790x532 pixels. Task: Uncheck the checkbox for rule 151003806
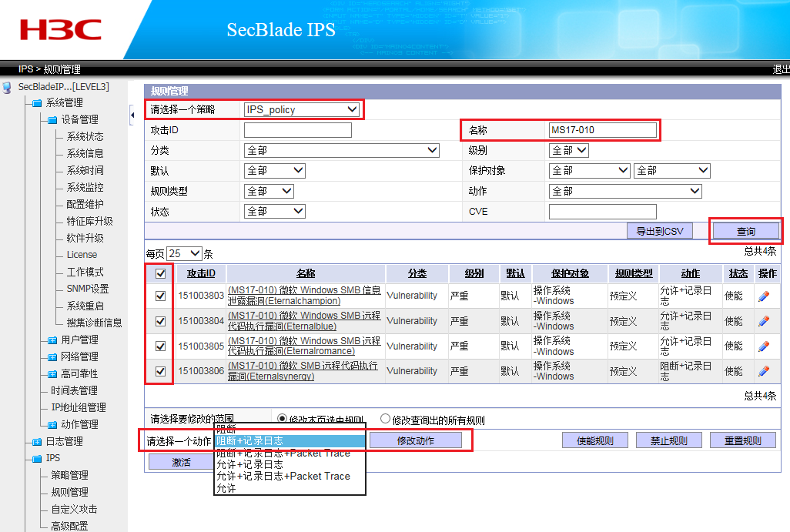160,371
